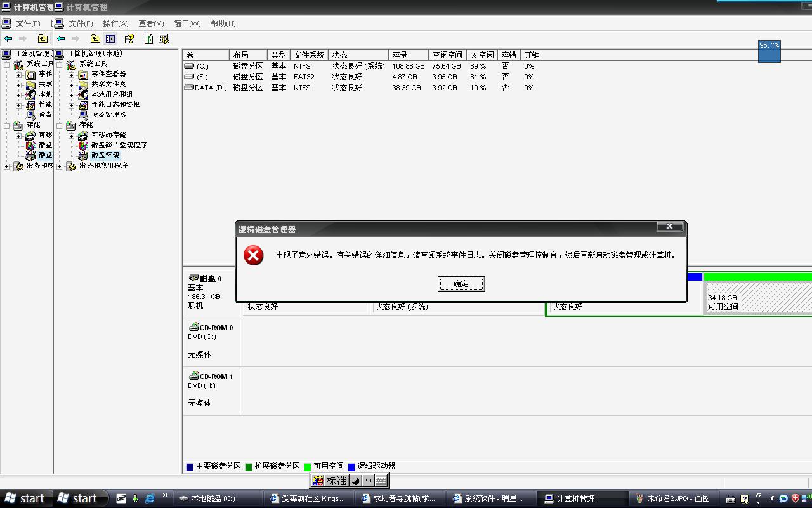The height and width of the screenshot is (508, 812).
Task: Toggle the show/hide console tree toolbar icon
Action: point(110,39)
